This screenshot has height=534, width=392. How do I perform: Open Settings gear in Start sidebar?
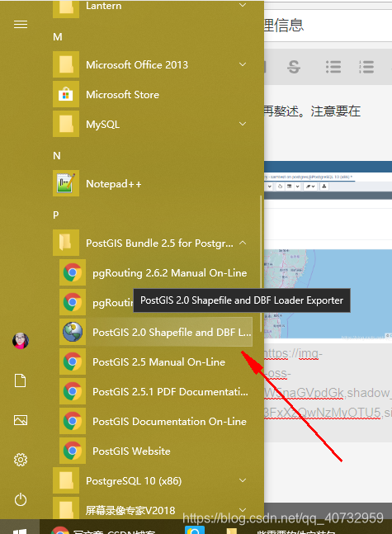21,460
